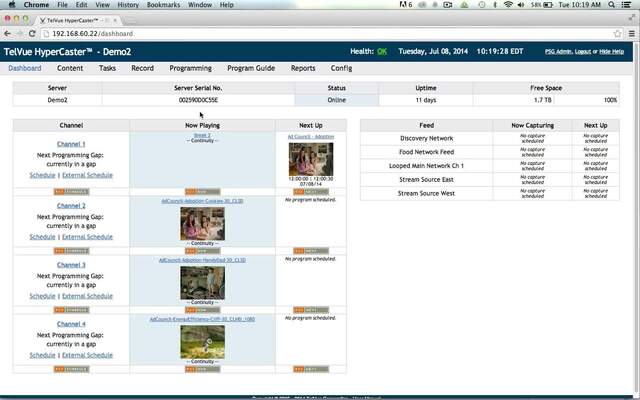640x400 pixels.
Task: Click the browser back arrow button
Action: 10,33
